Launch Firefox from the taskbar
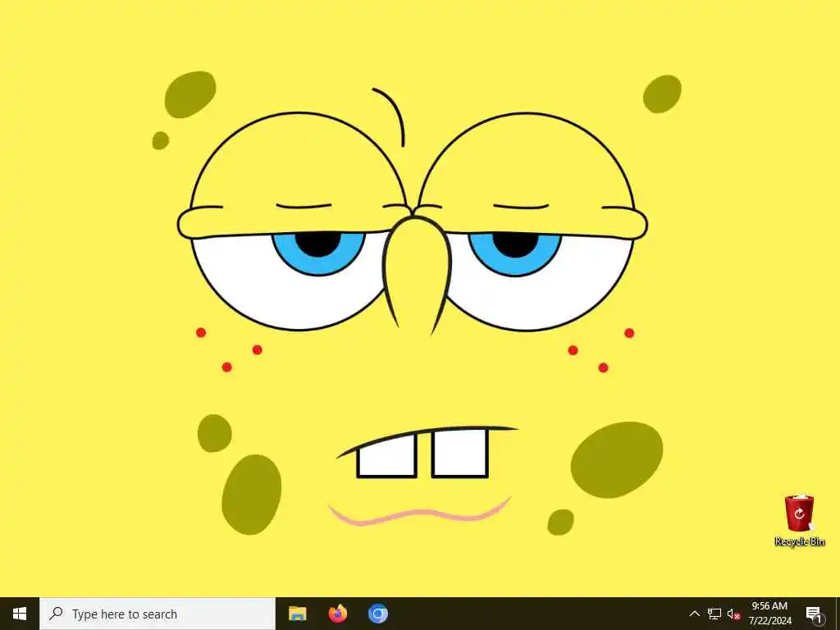Image resolution: width=840 pixels, height=630 pixels. click(x=337, y=614)
